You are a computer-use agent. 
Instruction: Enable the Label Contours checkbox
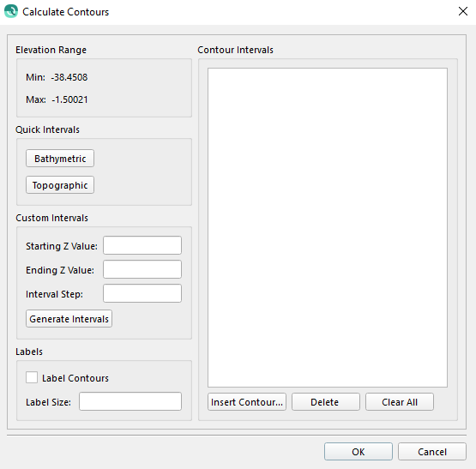(x=32, y=377)
